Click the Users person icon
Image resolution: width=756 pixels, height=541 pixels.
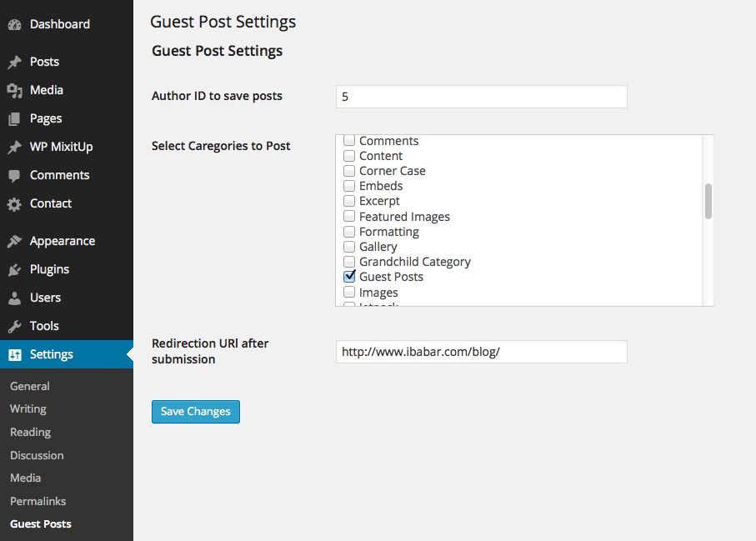(x=14, y=298)
